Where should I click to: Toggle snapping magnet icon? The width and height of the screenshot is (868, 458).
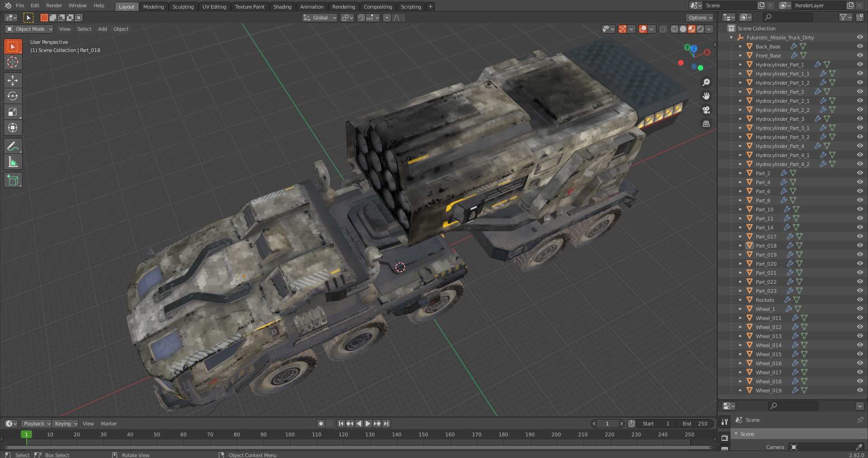[361, 18]
